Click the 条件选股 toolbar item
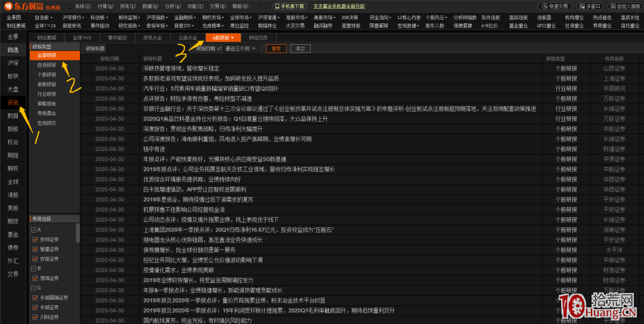644x324 pixels. pyautogui.click(x=490, y=18)
